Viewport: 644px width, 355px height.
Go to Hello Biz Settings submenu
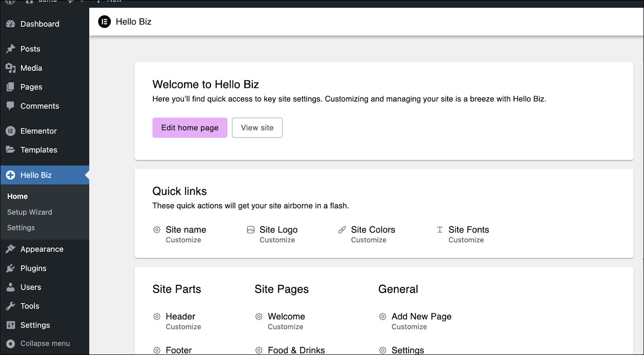pos(21,228)
